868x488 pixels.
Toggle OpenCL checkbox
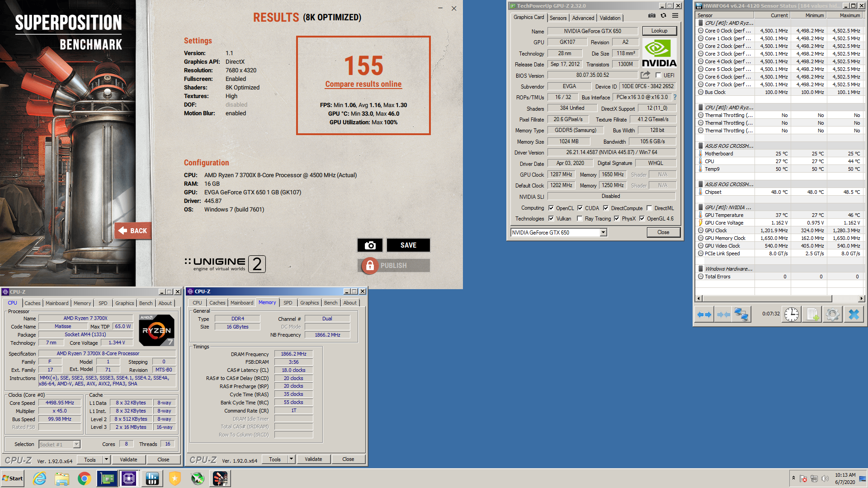click(551, 208)
